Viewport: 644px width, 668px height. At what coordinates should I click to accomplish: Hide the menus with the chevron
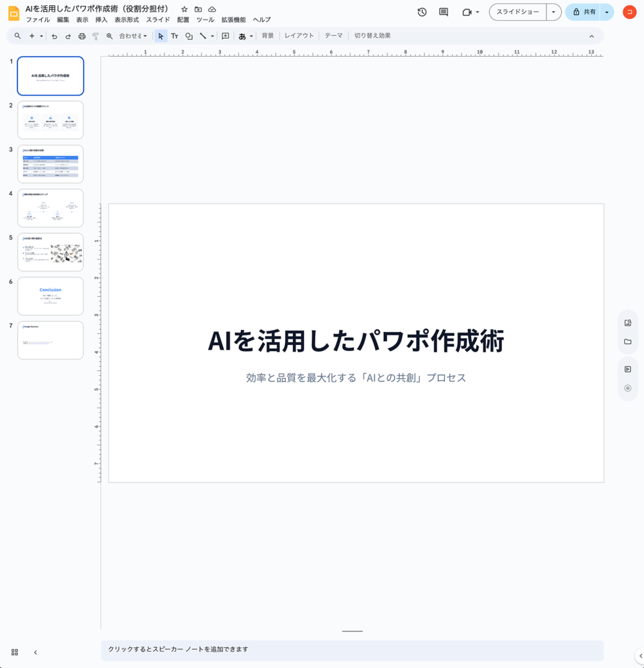click(592, 36)
